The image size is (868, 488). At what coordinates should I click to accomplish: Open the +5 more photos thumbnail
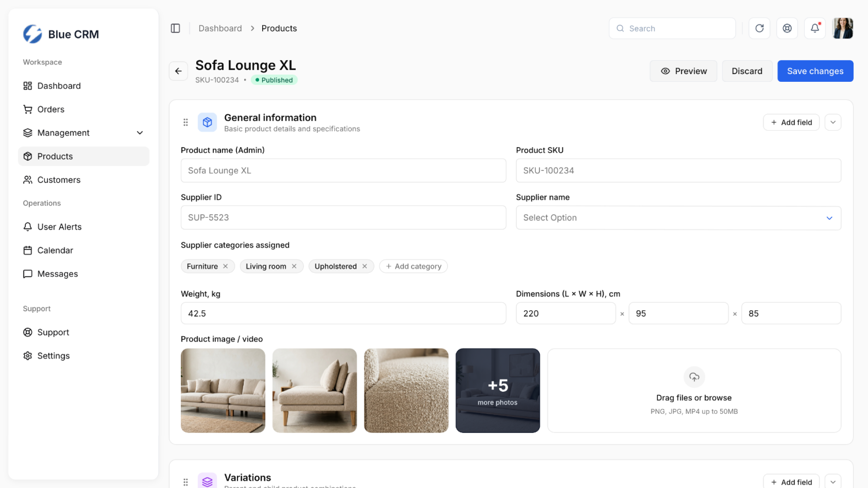click(x=498, y=390)
